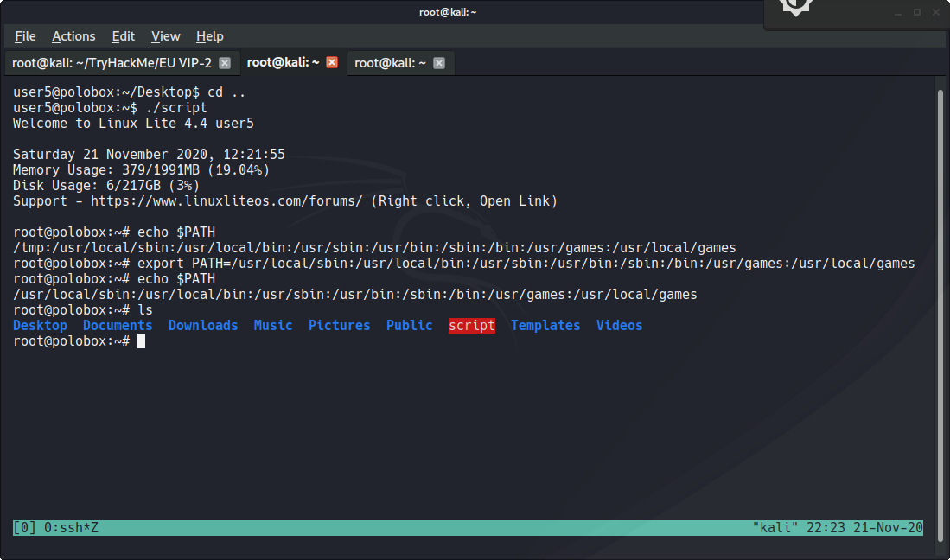Viewport: 950px width, 560px height.
Task: Click the 'ls' command line
Action: coord(83,310)
